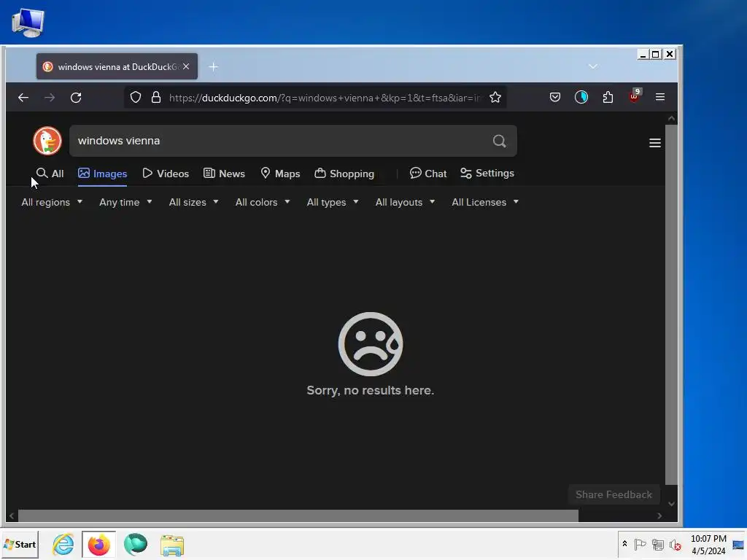Bookmark this page with the star
Screen dimensions: 747x560
pos(495,98)
